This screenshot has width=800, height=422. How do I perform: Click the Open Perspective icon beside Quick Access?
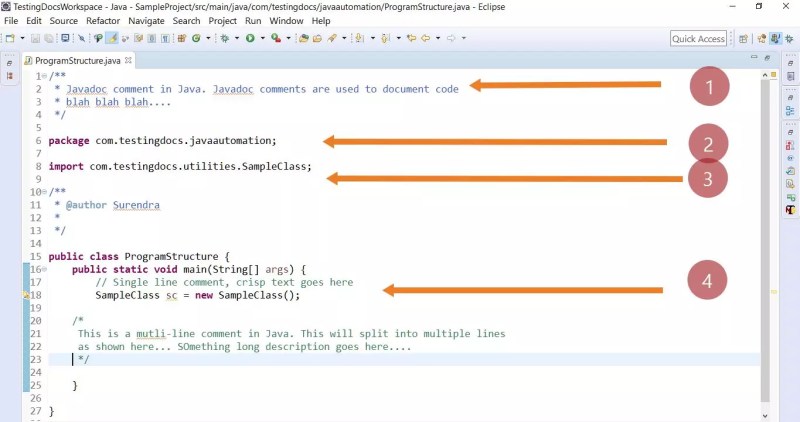[x=743, y=38]
